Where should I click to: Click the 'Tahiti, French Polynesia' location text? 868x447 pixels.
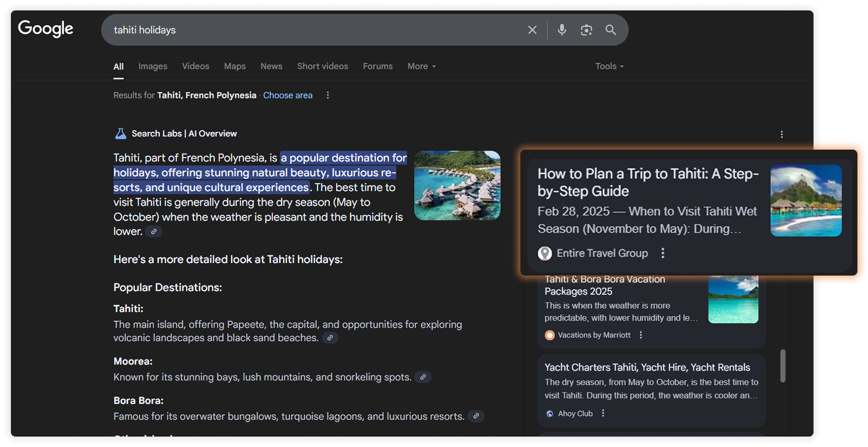(207, 95)
